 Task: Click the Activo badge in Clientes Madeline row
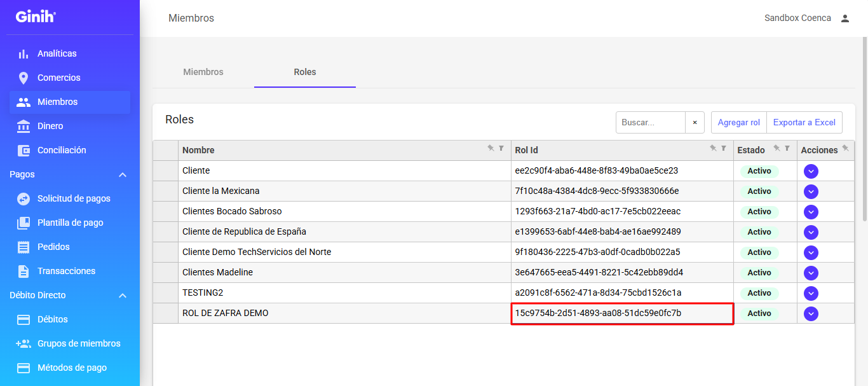759,273
